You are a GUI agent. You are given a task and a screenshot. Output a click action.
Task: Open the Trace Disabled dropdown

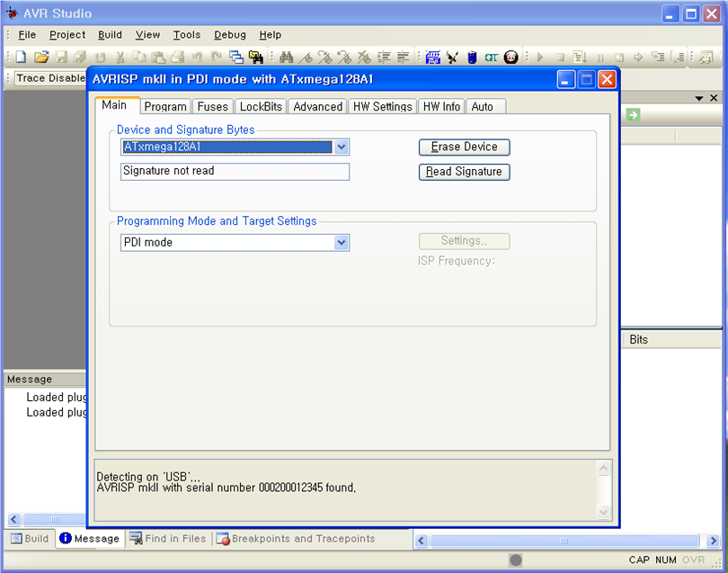coord(50,78)
